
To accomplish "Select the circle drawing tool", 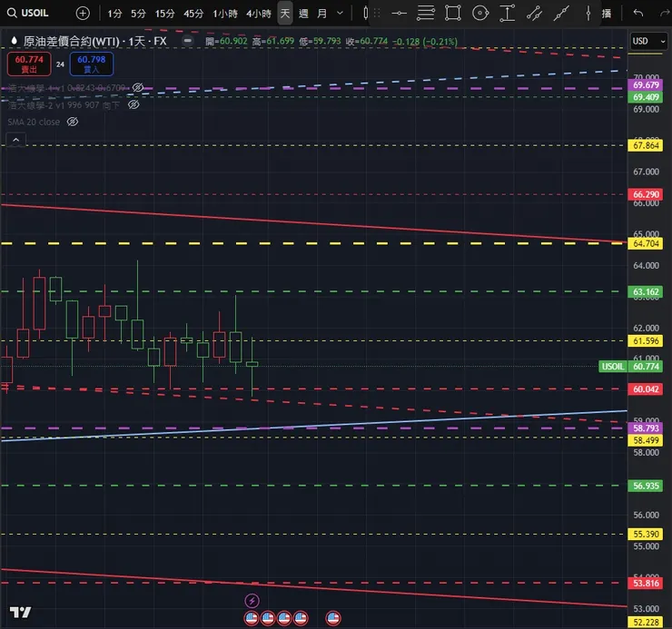I will click(480, 14).
